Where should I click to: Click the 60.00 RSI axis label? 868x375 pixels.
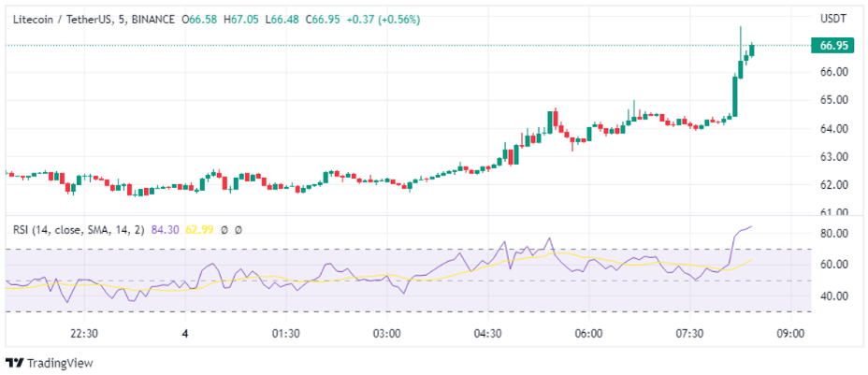[x=833, y=265]
